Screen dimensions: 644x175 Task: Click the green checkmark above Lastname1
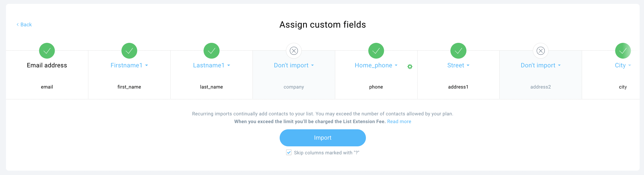211,51
